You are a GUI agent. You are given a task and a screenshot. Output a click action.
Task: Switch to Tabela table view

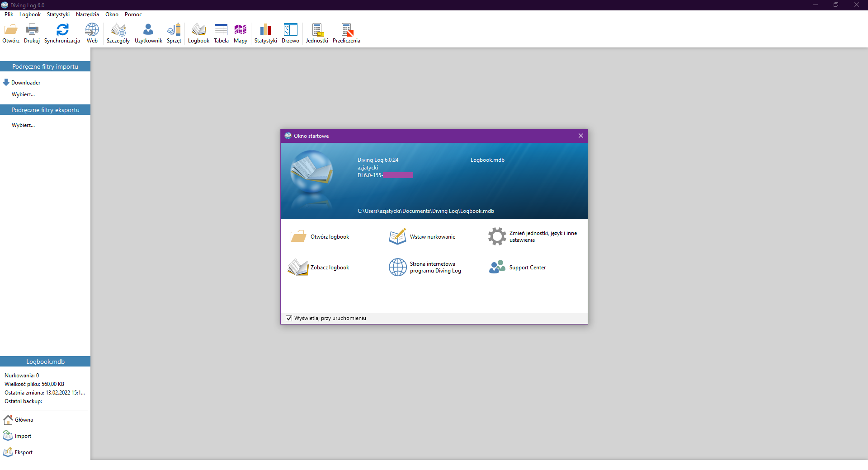click(221, 33)
